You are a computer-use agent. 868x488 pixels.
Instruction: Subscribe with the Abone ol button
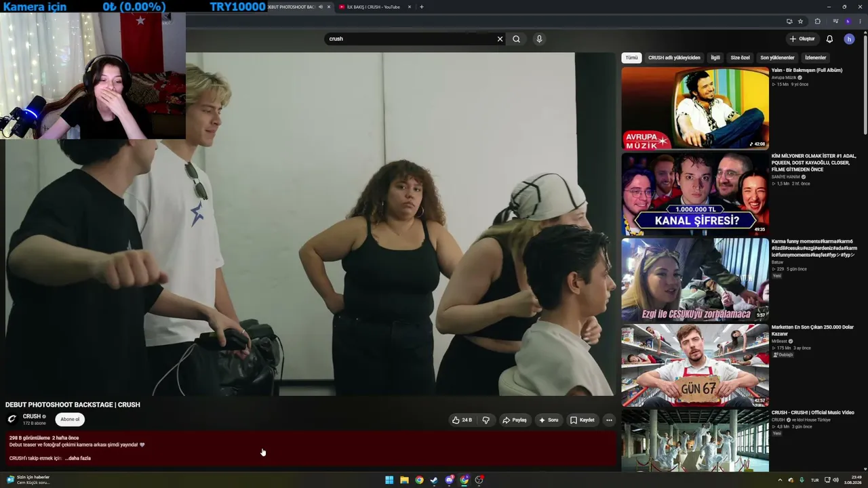pos(70,420)
